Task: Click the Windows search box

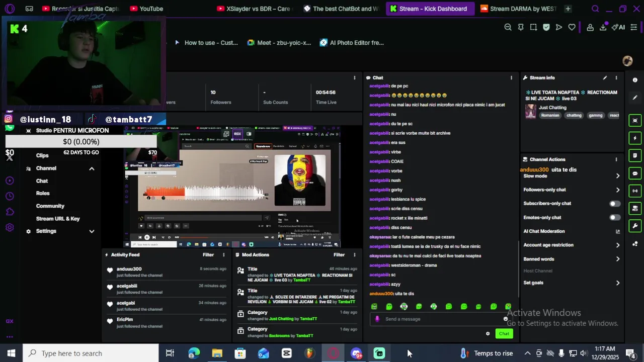Action: 91,353
